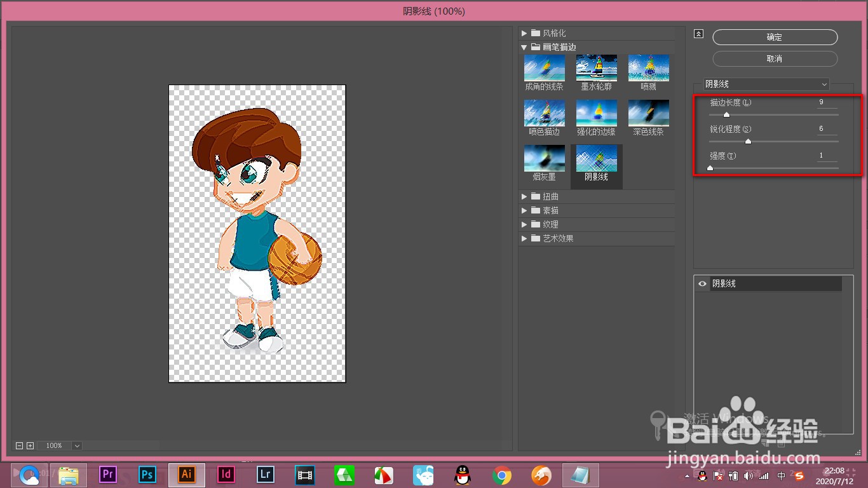The image size is (868, 488).
Task: Click the 强度 slider handle
Action: (710, 168)
